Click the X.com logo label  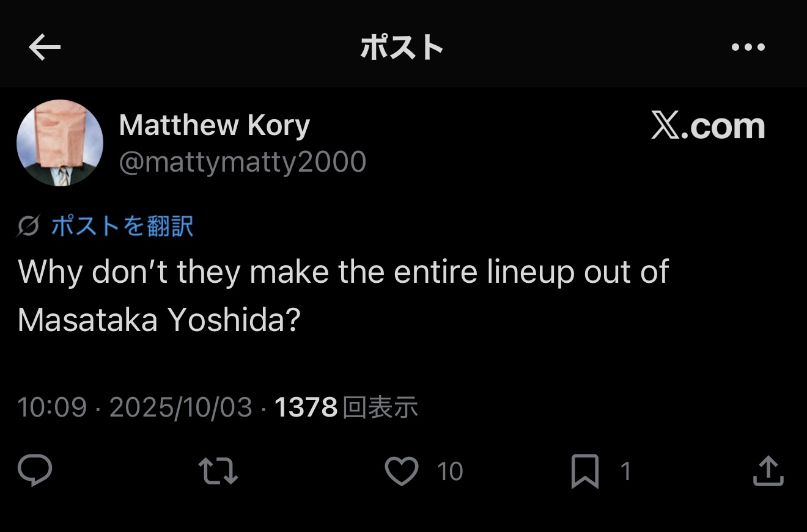coord(708,126)
